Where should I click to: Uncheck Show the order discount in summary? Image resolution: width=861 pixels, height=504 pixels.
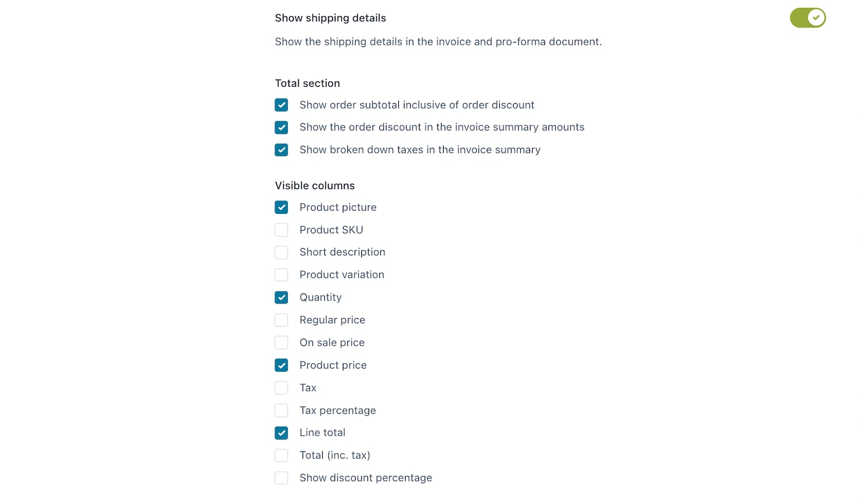pyautogui.click(x=281, y=127)
